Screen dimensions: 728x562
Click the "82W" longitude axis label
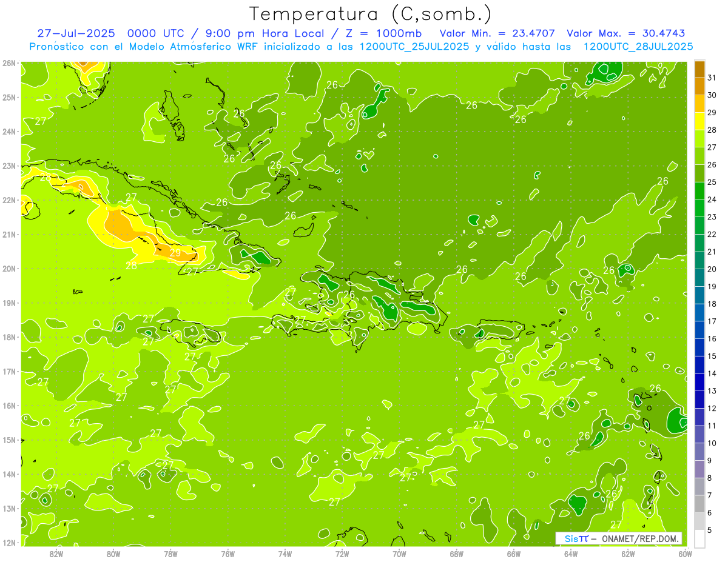point(56,553)
